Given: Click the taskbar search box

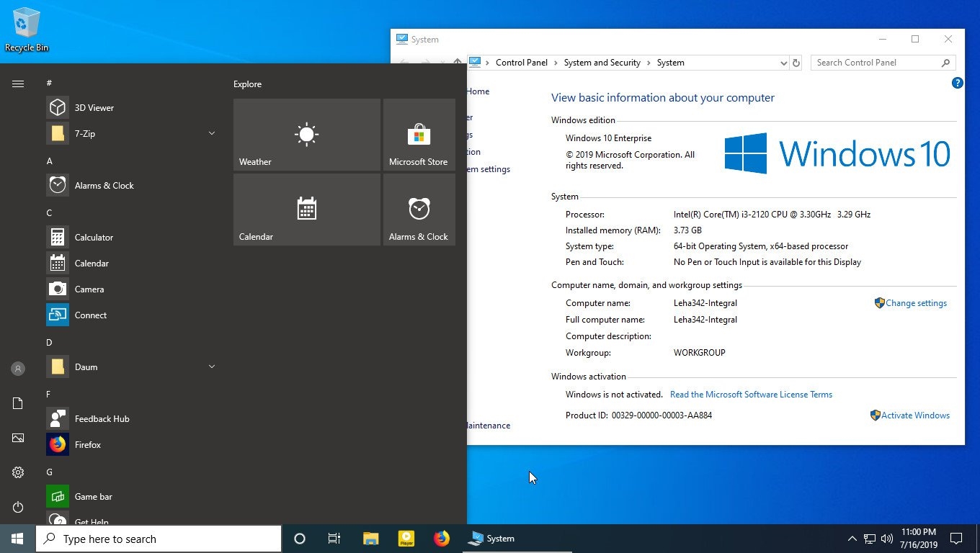Looking at the screenshot, I should pos(159,539).
